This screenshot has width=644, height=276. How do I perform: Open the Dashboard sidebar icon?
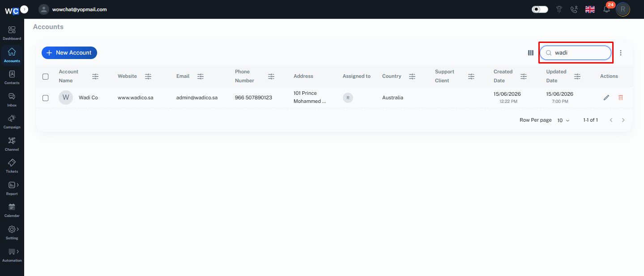tap(12, 30)
